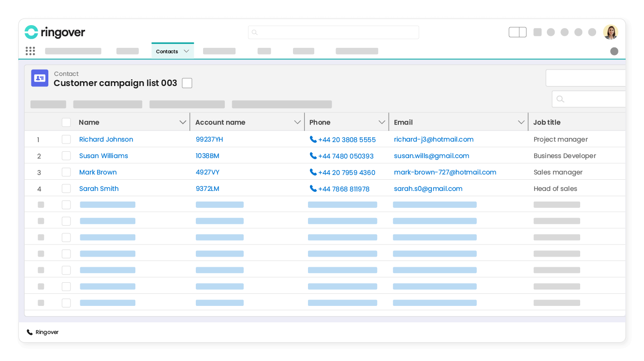The image size is (644, 361).
Task: Call Susan Williams via her phone icon
Action: [313, 156]
